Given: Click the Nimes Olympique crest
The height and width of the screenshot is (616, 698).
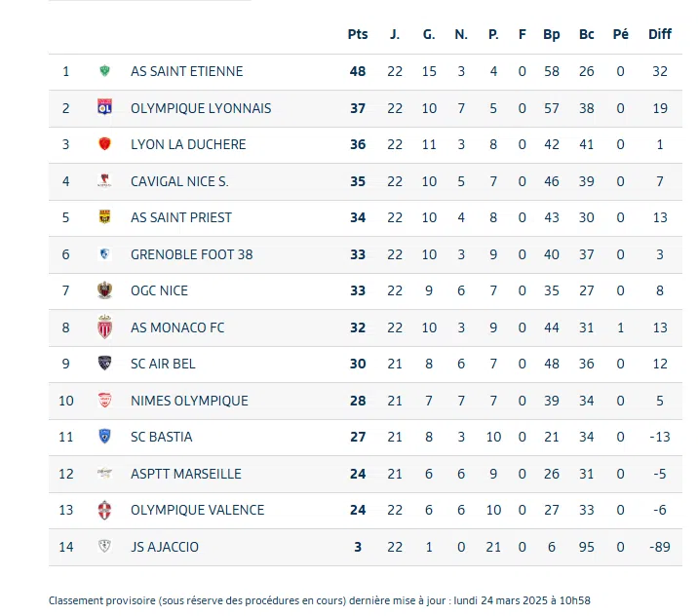Looking at the screenshot, I should pyautogui.click(x=104, y=401).
